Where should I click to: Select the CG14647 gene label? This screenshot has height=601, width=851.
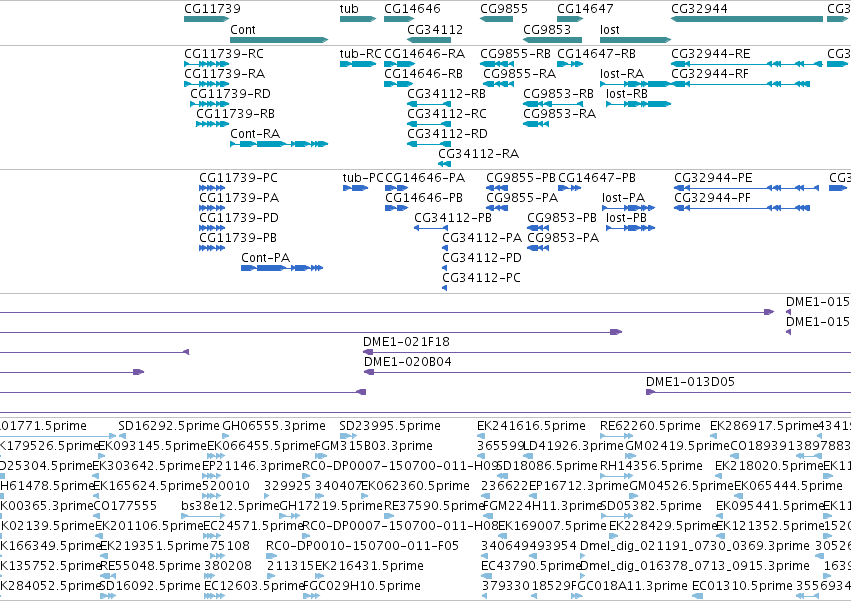[585, 9]
